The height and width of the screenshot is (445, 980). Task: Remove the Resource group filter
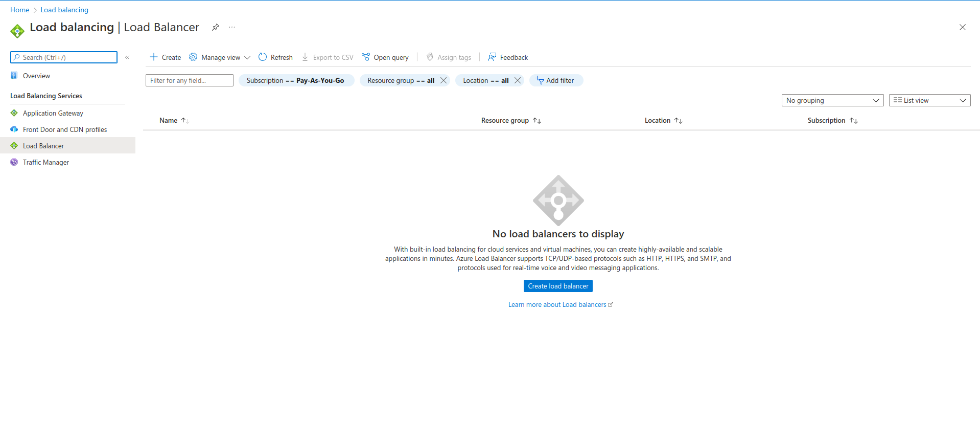[444, 80]
